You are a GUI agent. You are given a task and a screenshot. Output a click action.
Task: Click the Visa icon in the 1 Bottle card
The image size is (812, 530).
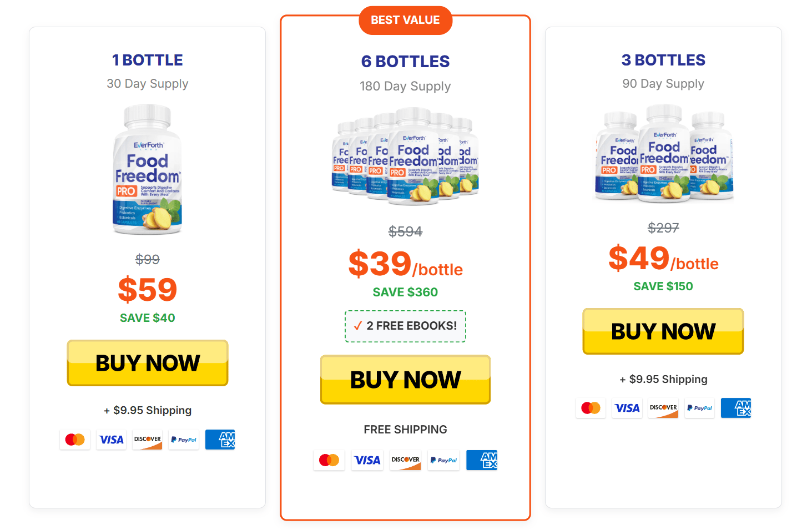tap(111, 439)
